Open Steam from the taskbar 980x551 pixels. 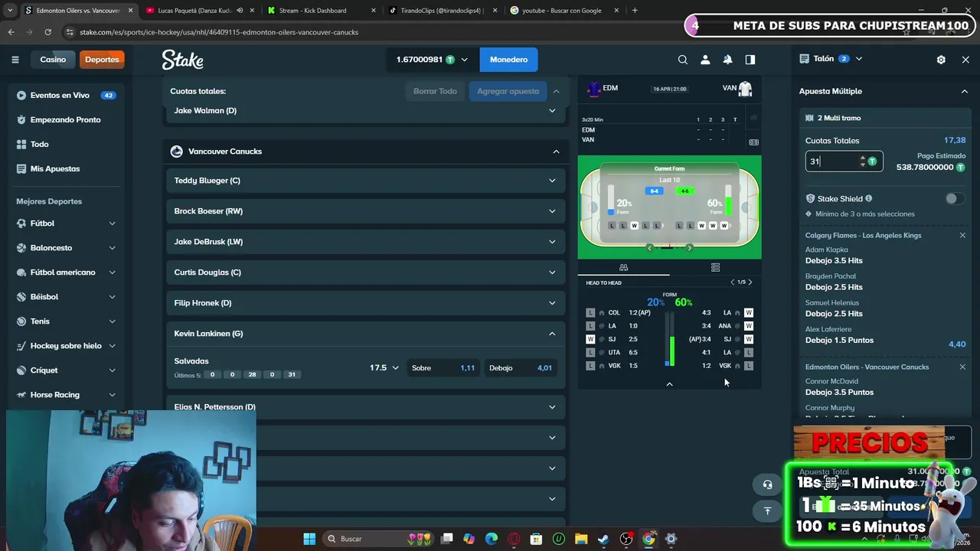pyautogui.click(x=603, y=539)
